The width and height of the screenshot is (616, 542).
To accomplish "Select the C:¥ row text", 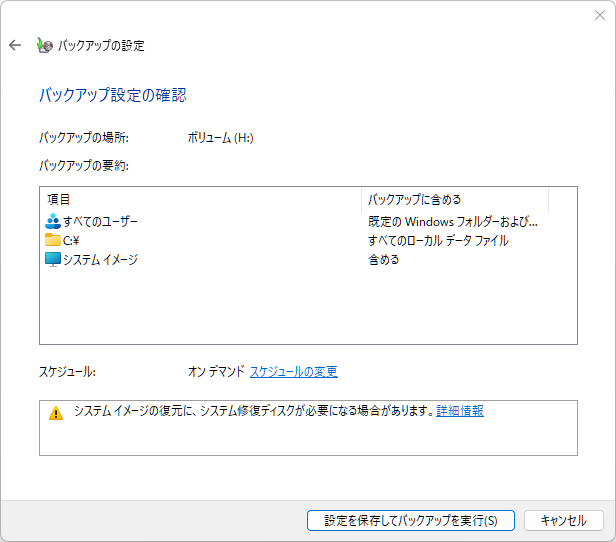I will click(71, 240).
